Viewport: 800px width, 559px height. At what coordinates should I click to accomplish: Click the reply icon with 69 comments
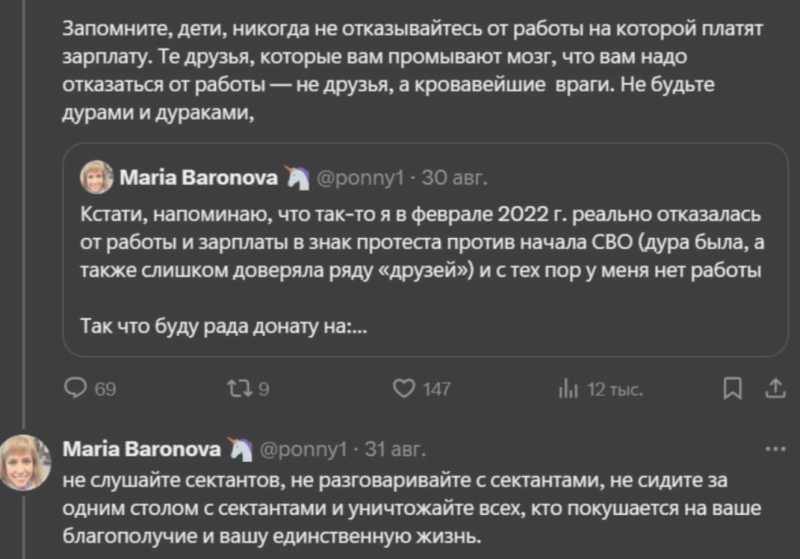click(x=76, y=389)
